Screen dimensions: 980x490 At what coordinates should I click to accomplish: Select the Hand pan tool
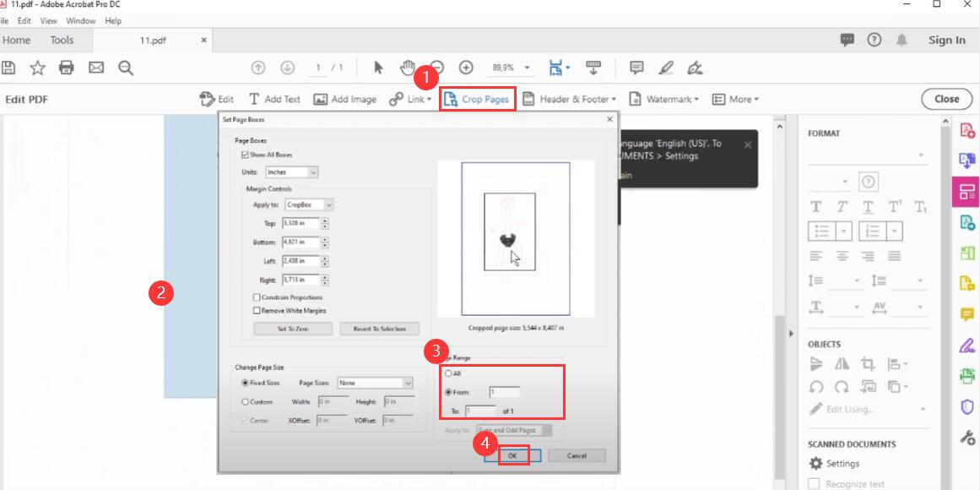pyautogui.click(x=408, y=67)
